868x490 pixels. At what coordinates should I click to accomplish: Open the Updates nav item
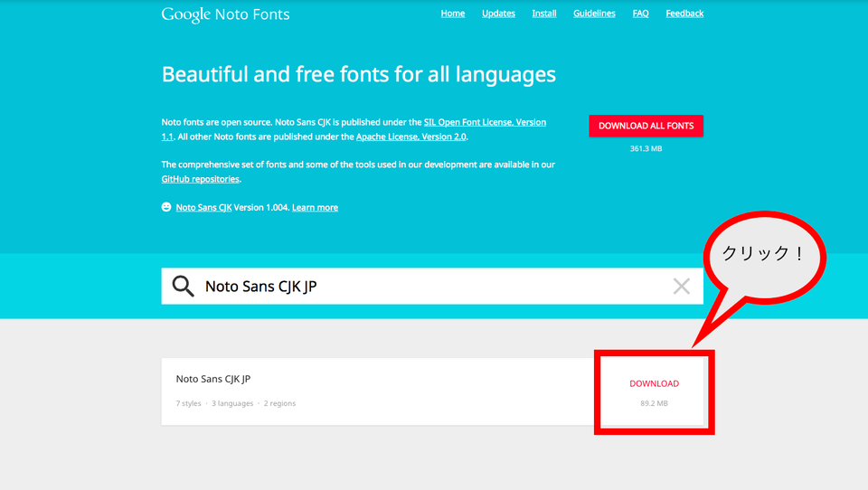(498, 14)
